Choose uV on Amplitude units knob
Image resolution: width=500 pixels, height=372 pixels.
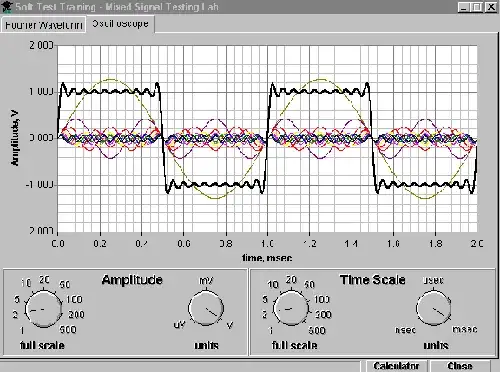[179, 324]
